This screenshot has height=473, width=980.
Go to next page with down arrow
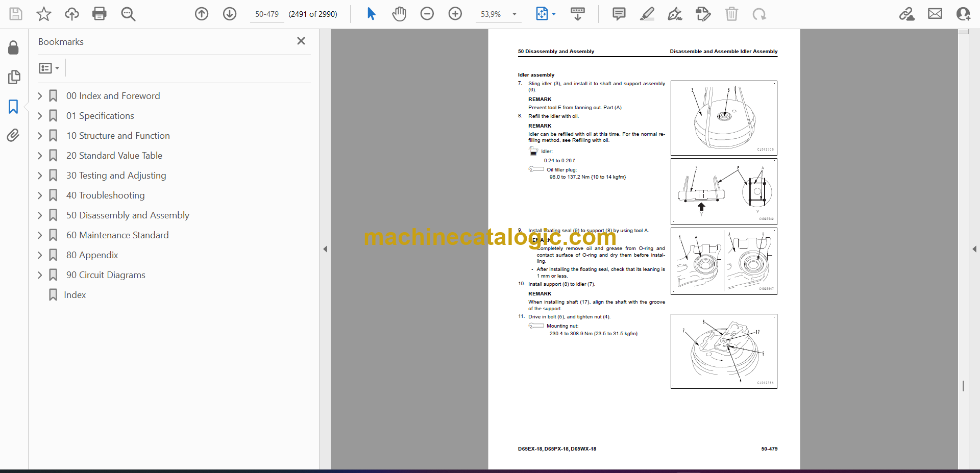(230, 14)
